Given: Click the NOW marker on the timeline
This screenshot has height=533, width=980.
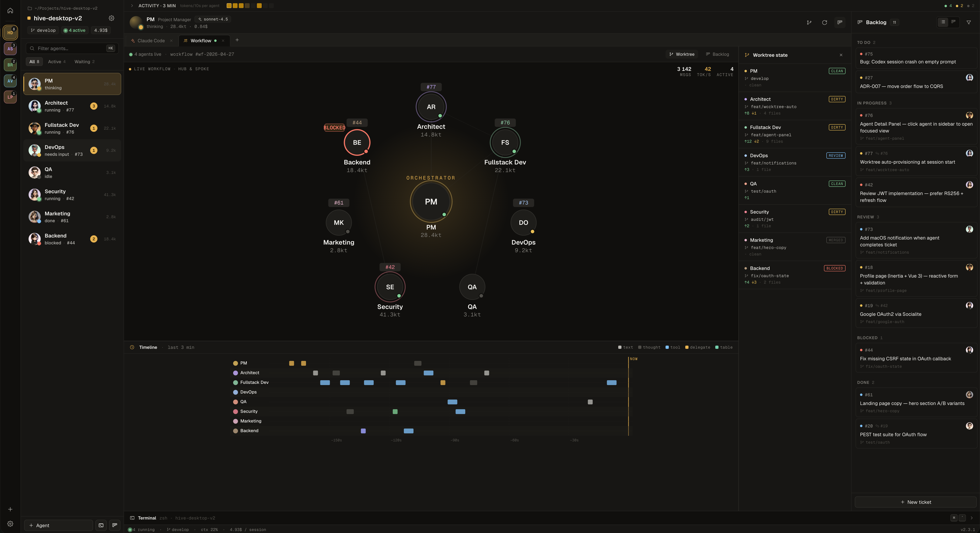Looking at the screenshot, I should click(633, 359).
